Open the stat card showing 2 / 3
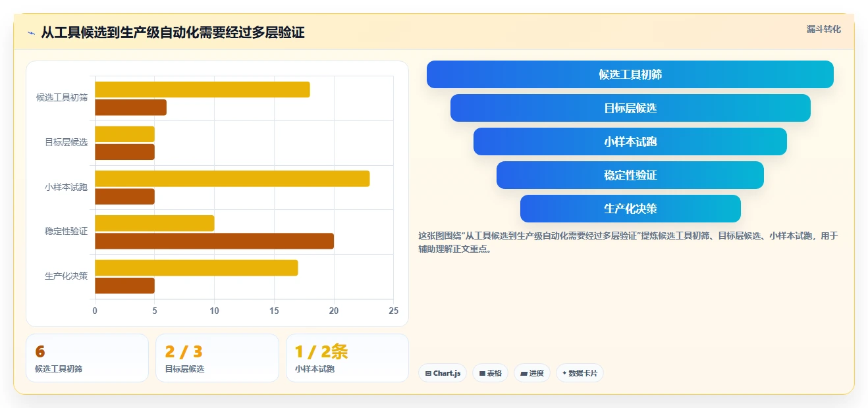The width and height of the screenshot is (868, 408). (x=217, y=358)
